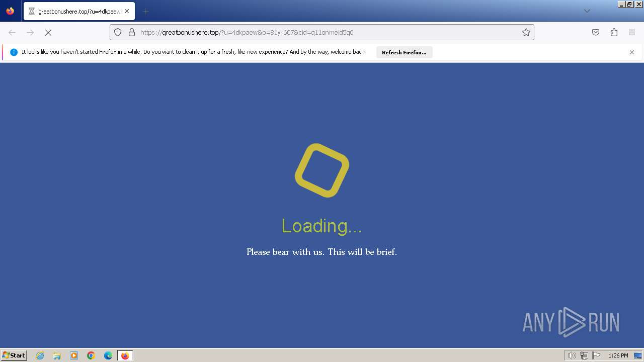Open File Explorer from taskbar
The height and width of the screenshot is (362, 644).
point(57,355)
